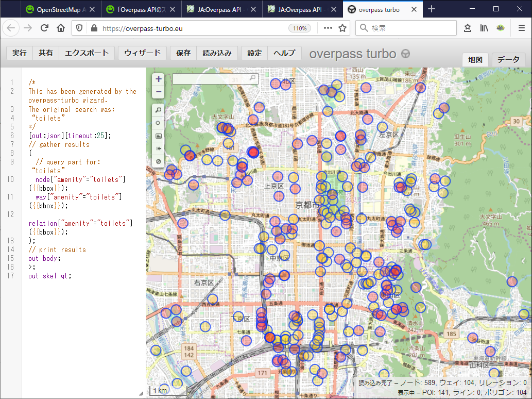The height and width of the screenshot is (399, 532).
Task: Zoom in on the map
Action: [x=159, y=79]
